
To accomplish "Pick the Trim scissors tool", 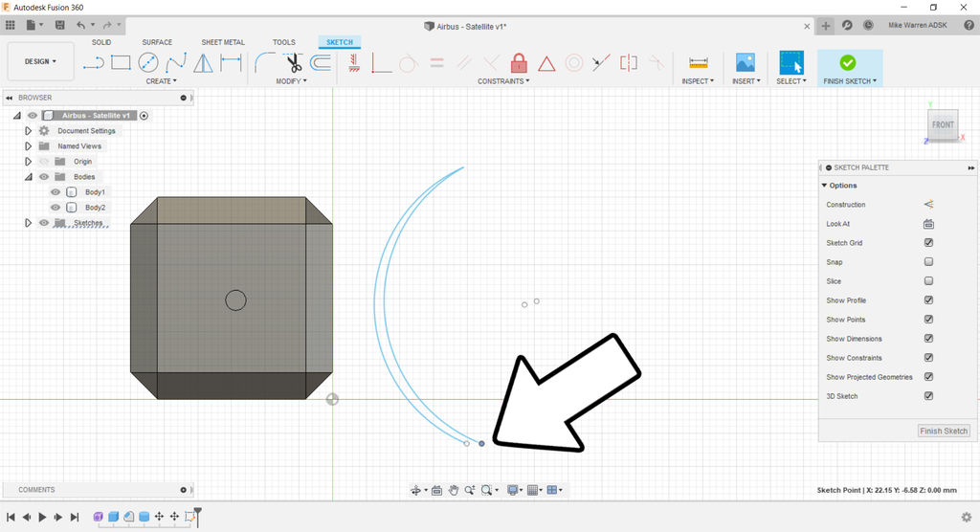I will coord(294,63).
